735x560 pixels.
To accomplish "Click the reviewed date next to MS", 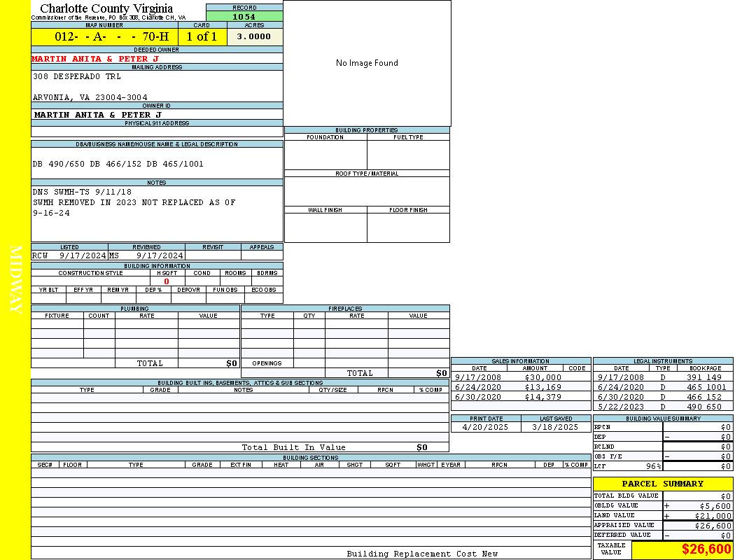I will [x=160, y=255].
